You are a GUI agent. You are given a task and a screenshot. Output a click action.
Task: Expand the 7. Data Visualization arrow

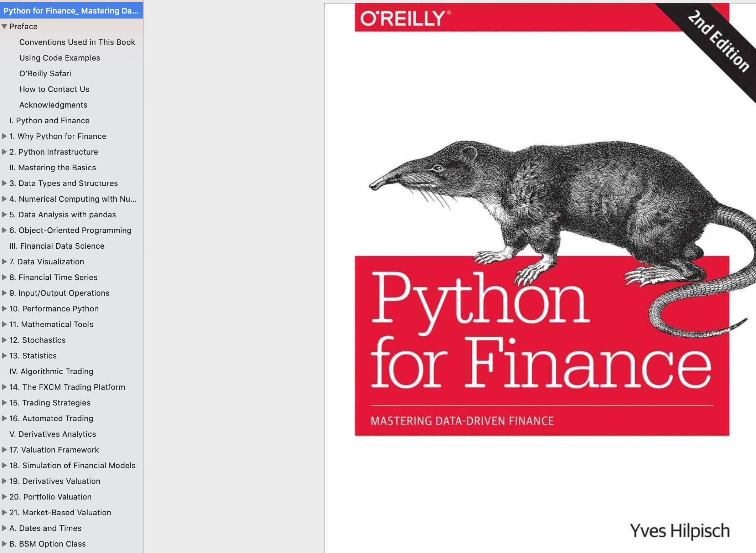coord(4,262)
